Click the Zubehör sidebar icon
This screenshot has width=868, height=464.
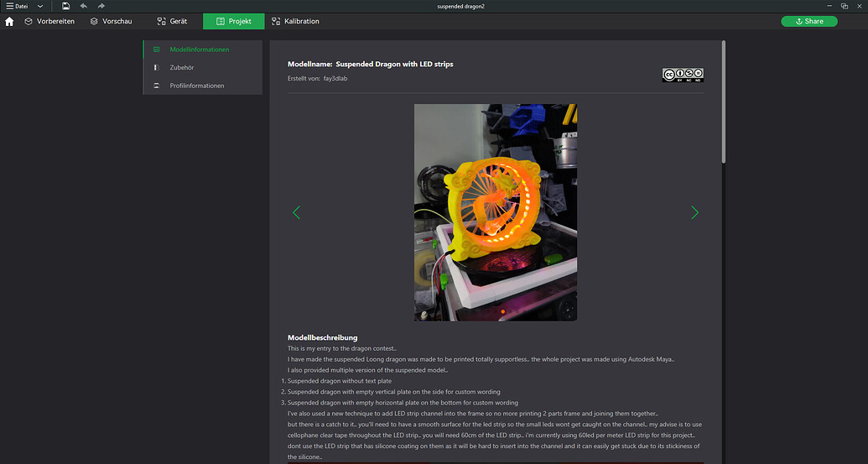click(x=157, y=68)
